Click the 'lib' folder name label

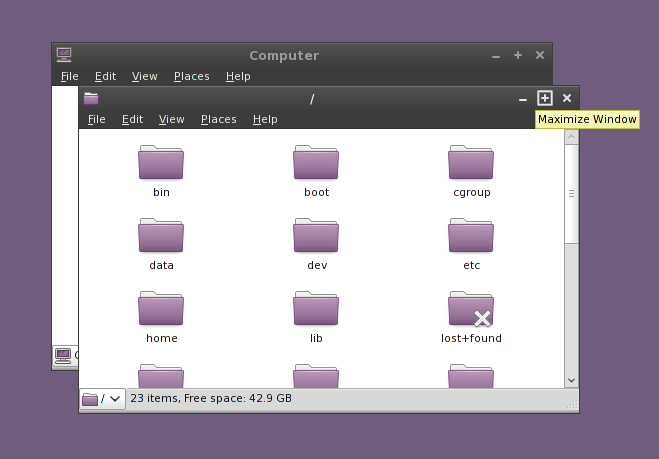click(316, 339)
